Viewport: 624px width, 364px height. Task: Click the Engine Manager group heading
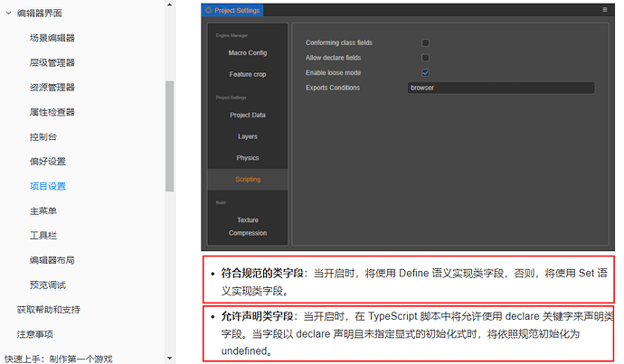[x=232, y=35]
